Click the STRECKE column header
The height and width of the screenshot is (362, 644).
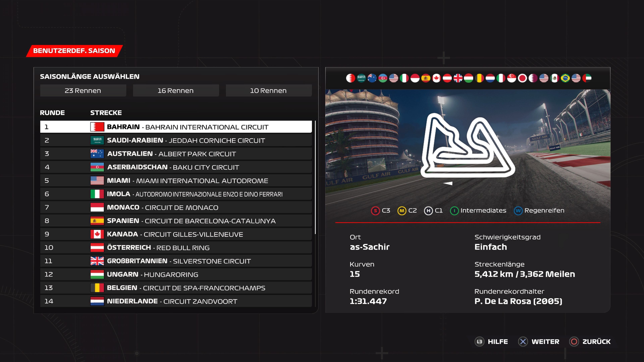106,113
